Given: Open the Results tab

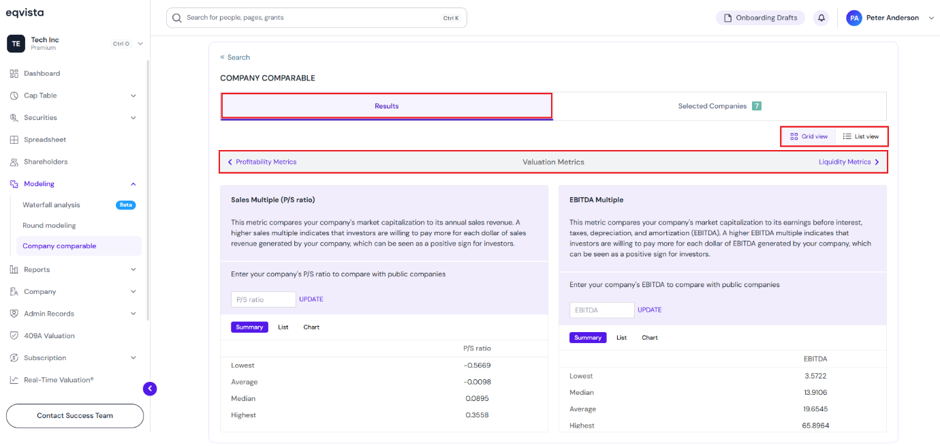Looking at the screenshot, I should (387, 106).
